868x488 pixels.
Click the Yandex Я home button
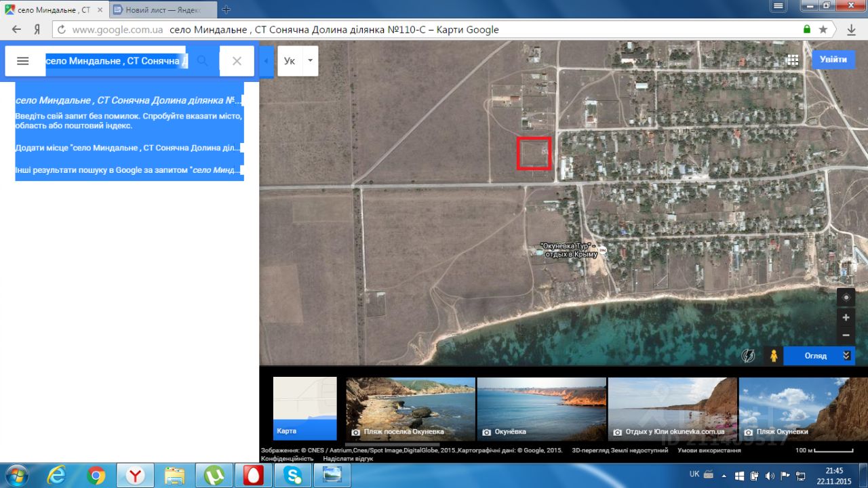38,29
